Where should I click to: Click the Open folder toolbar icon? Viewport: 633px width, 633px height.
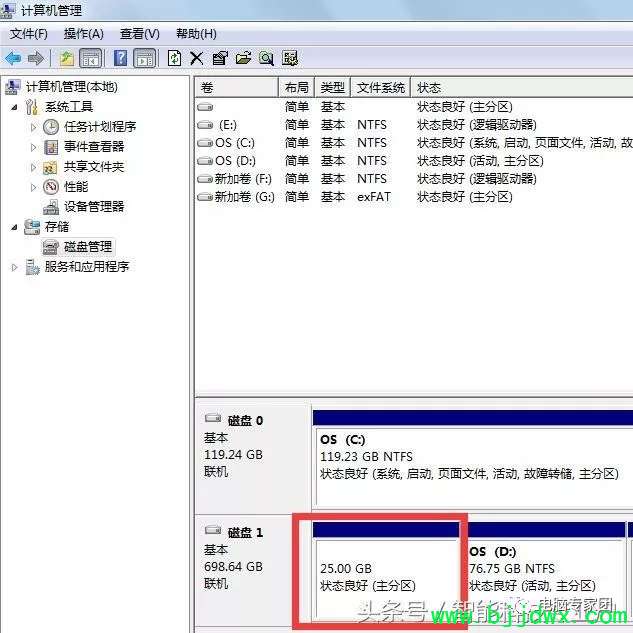tap(243, 59)
